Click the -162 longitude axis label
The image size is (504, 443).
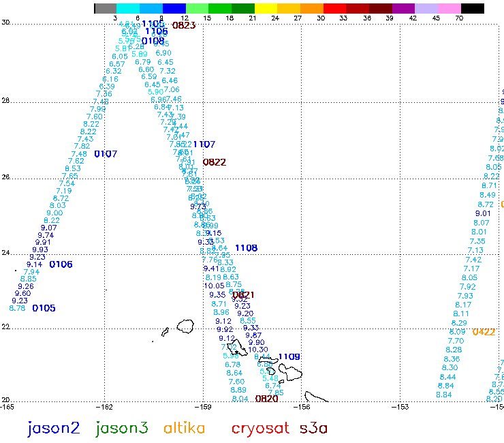tap(104, 408)
